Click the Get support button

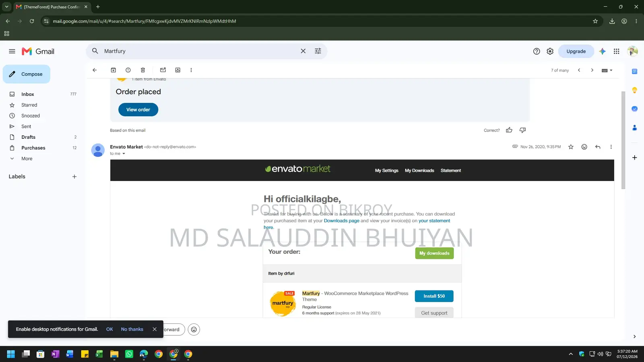coord(434,313)
